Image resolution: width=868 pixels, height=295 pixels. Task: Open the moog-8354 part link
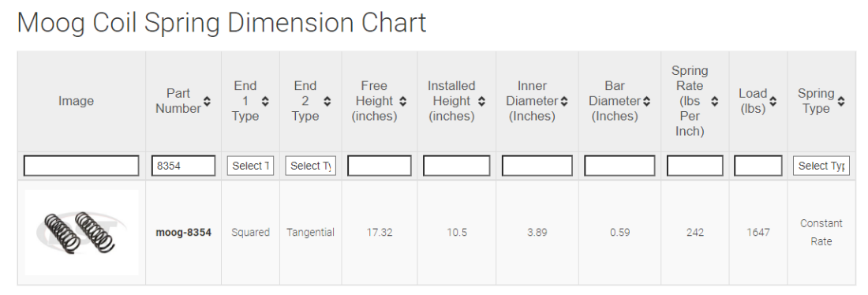(183, 233)
